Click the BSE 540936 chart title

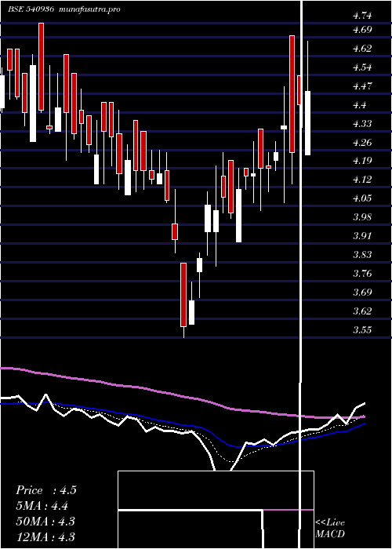point(31,9)
